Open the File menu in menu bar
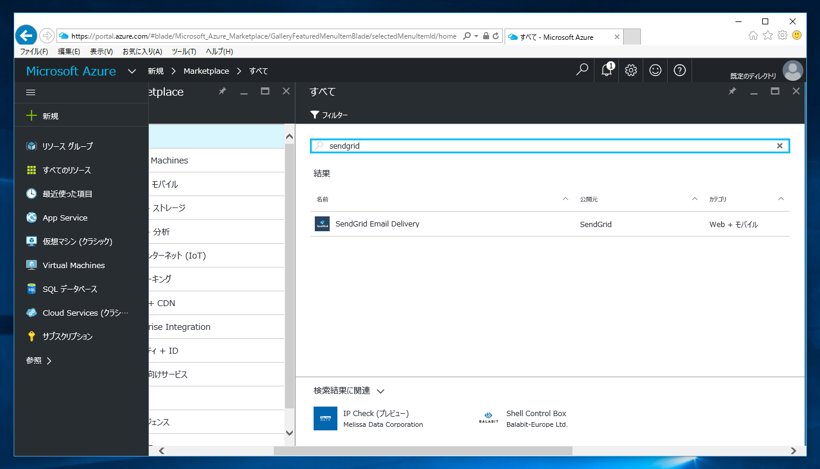Screen dimensions: 820x469 point(34,52)
